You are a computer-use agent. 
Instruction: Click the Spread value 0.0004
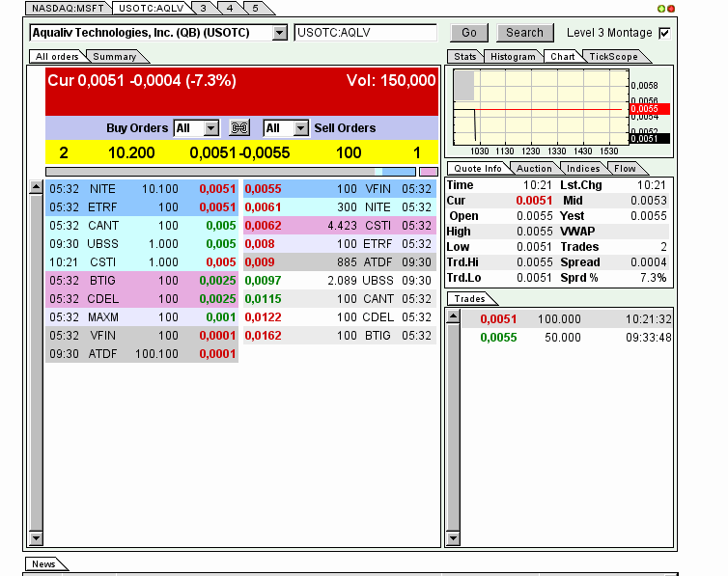(x=649, y=262)
